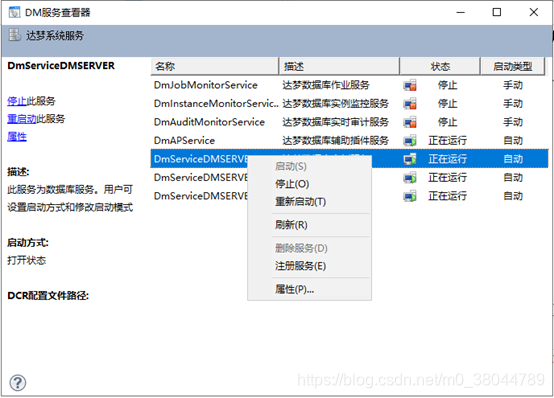Viewport: 554px width, 398px height.
Task: Click the DM服务查看器 title bar app icon
Action: click(14, 13)
